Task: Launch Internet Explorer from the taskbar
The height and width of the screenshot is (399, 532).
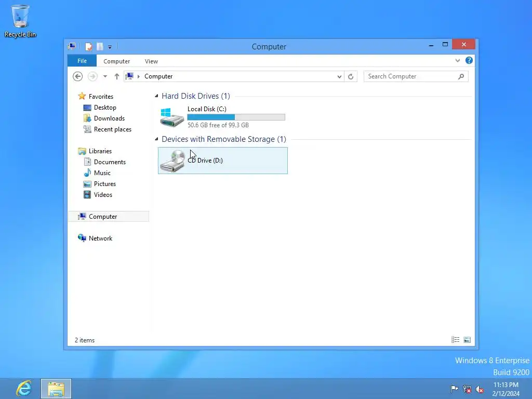Action: tap(24, 389)
